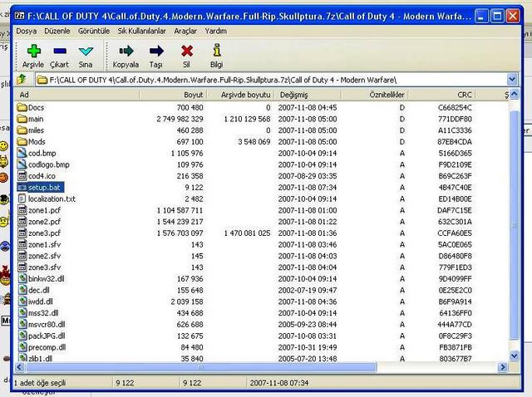
Task: Open the Araçlar menu
Action: coord(185,32)
